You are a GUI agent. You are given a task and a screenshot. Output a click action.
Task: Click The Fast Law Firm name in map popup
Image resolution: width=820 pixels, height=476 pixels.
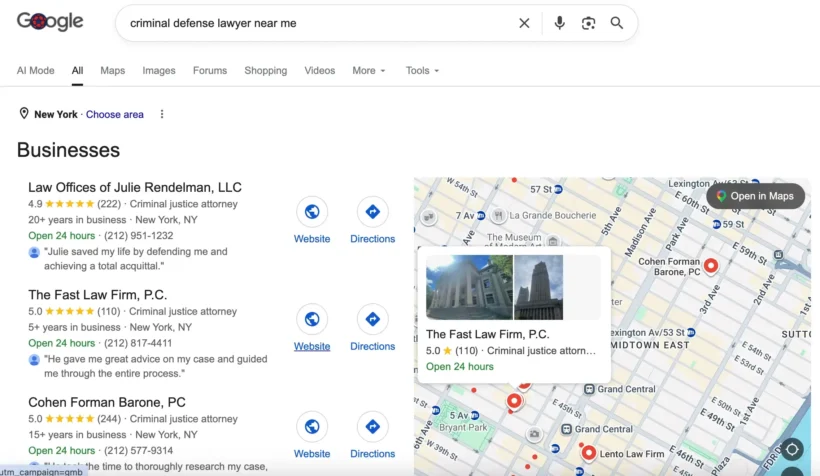pyautogui.click(x=487, y=334)
